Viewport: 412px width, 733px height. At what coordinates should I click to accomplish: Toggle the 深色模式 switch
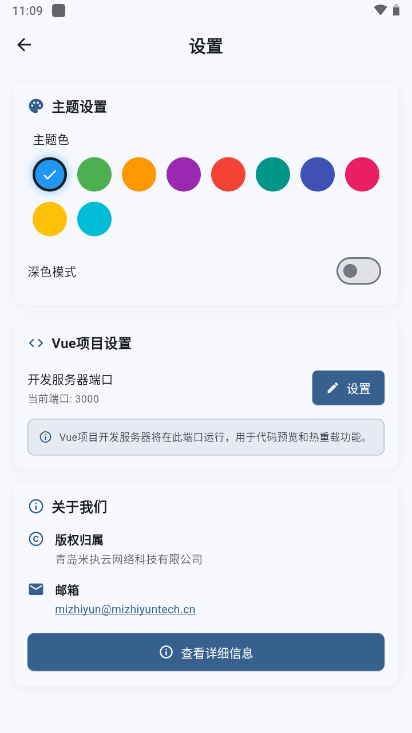click(358, 271)
